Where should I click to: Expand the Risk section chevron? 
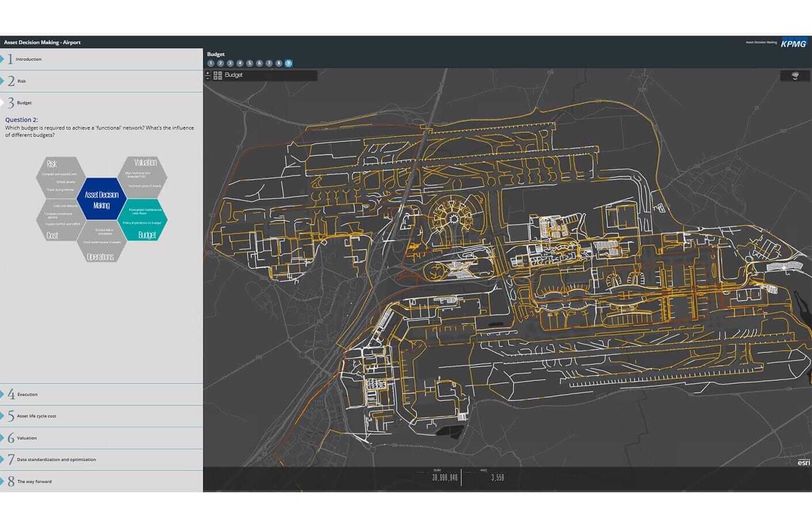[2, 81]
